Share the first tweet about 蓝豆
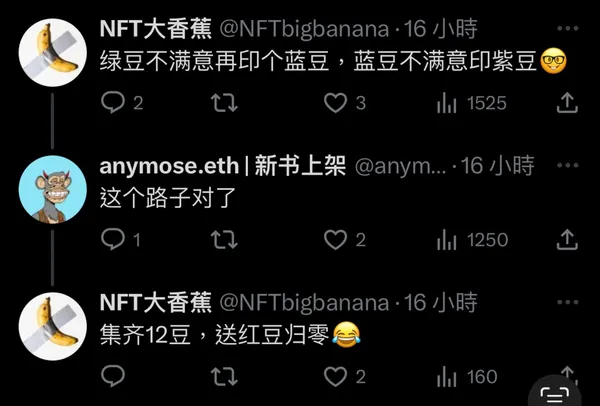This screenshot has width=600, height=406. pos(567,103)
